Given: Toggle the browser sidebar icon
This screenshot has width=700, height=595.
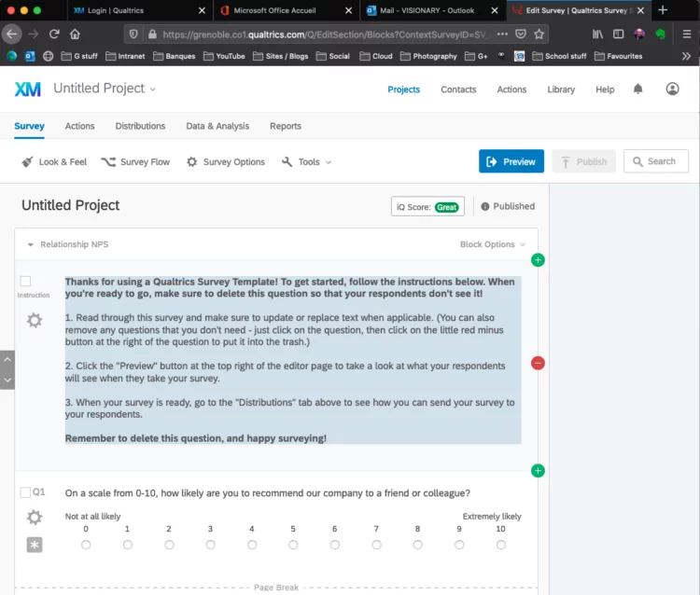Looking at the screenshot, I should click(x=618, y=34).
